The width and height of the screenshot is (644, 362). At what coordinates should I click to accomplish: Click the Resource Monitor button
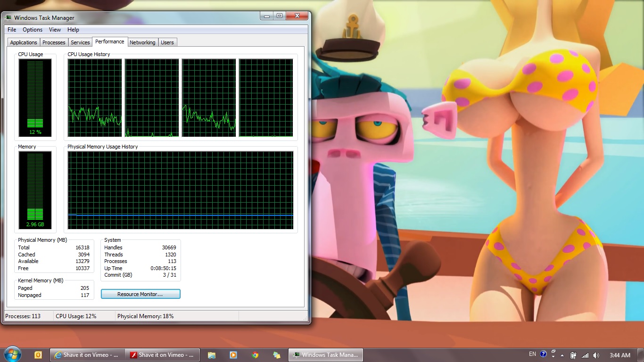point(140,294)
